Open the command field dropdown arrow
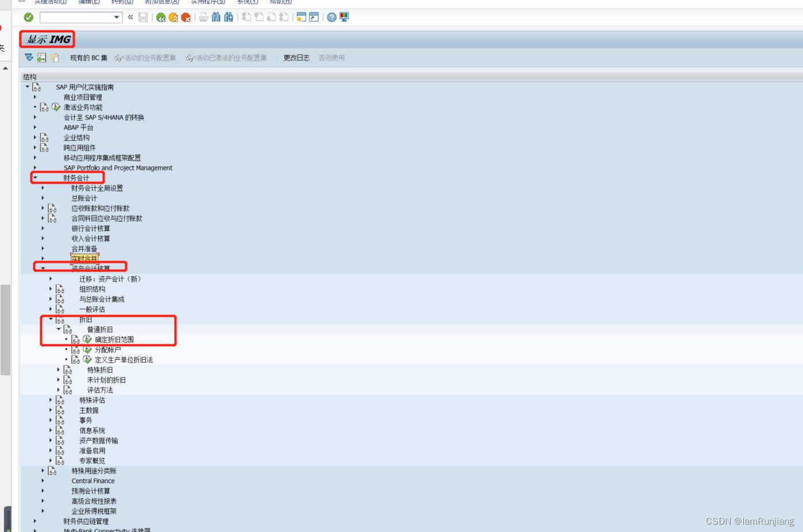Screen dimensions: 803x532 click(x=117, y=17)
